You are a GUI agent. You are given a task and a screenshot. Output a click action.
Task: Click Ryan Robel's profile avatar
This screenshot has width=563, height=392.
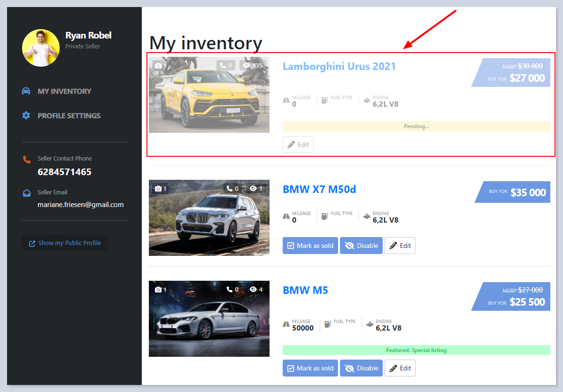41,47
